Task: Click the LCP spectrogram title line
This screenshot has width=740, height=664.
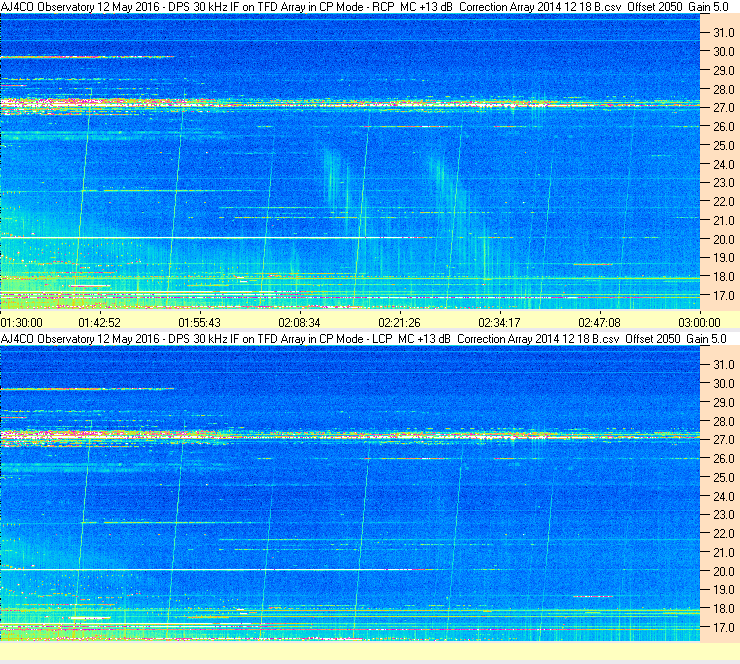Action: click(x=363, y=339)
